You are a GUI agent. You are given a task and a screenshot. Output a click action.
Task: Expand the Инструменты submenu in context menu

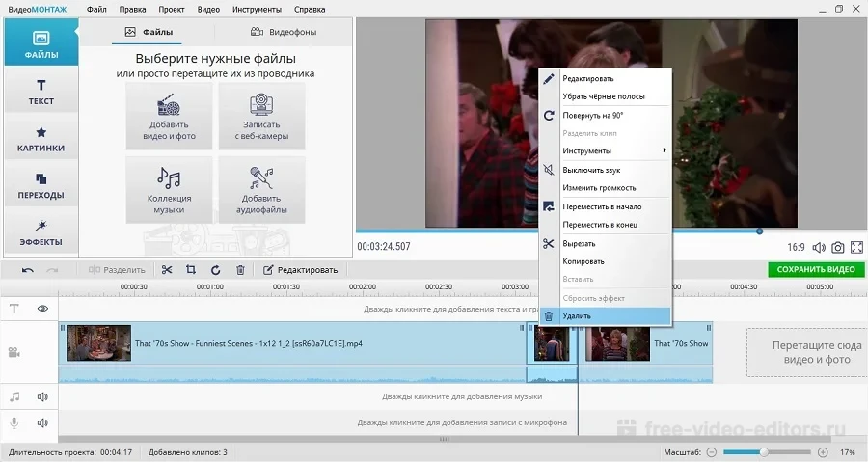pyautogui.click(x=605, y=151)
